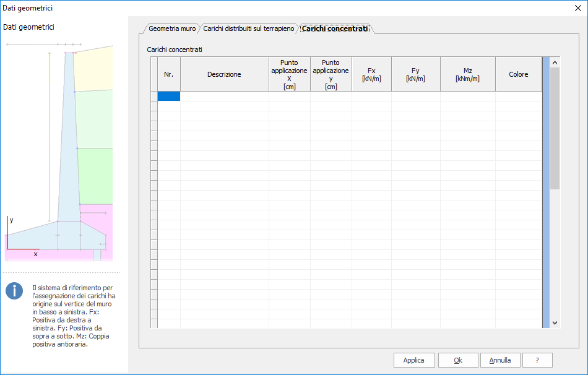Confirm with the Ok button
Image resolution: width=588 pixels, height=375 pixels.
458,360
